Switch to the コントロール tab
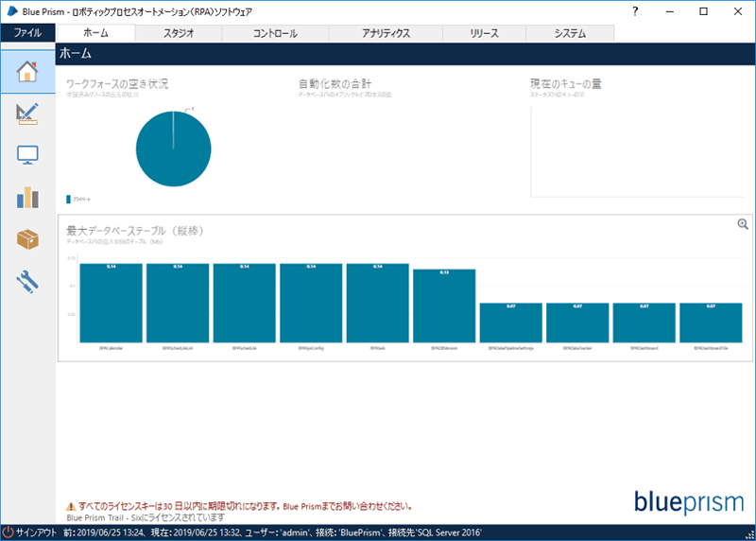This screenshot has height=541, width=756. [x=275, y=33]
